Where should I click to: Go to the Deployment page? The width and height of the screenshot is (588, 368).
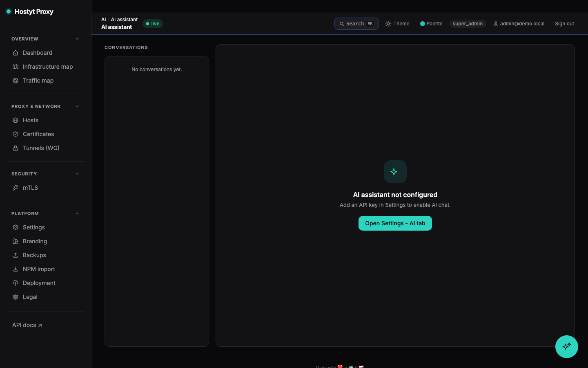[x=45, y=283]
